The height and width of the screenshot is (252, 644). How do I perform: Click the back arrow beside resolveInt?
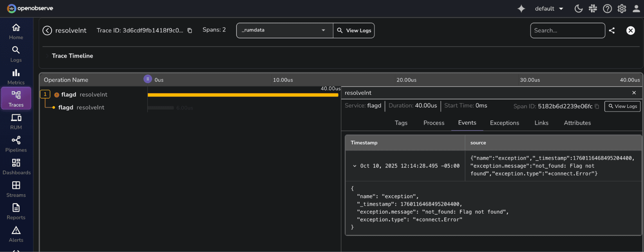click(47, 31)
